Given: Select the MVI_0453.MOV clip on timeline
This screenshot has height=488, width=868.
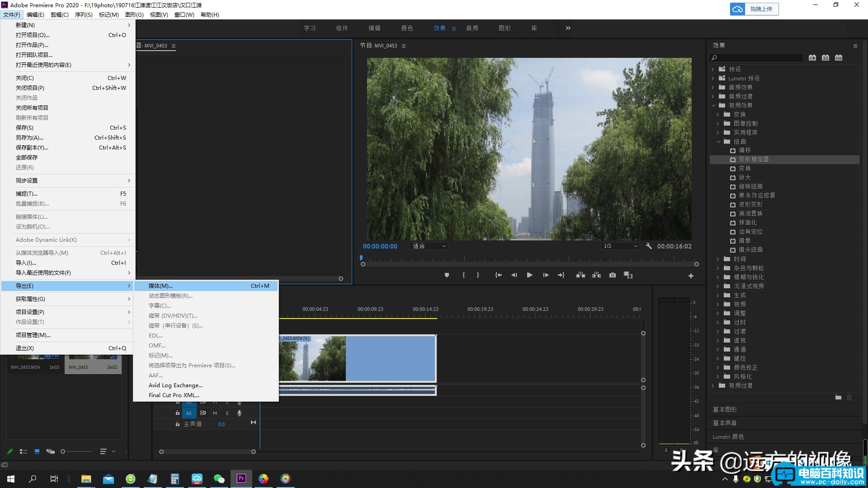Looking at the screenshot, I should [357, 358].
